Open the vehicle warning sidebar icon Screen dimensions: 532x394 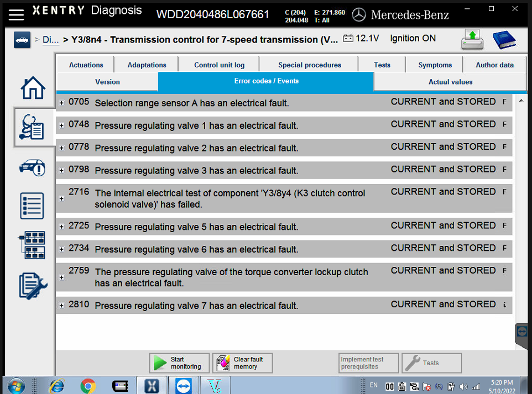pyautogui.click(x=33, y=167)
